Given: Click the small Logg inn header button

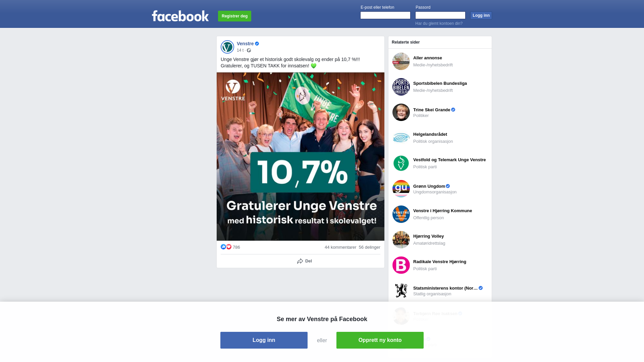Looking at the screenshot, I should pos(481,15).
